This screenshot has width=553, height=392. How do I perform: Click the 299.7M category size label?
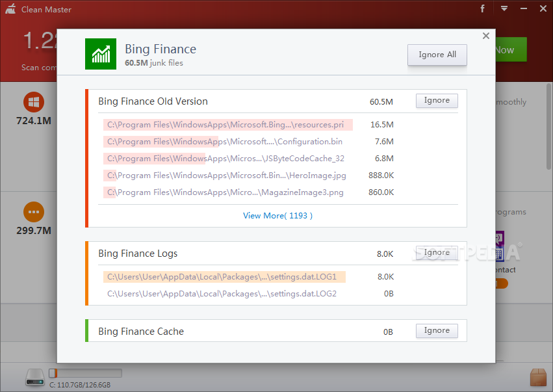(x=34, y=231)
